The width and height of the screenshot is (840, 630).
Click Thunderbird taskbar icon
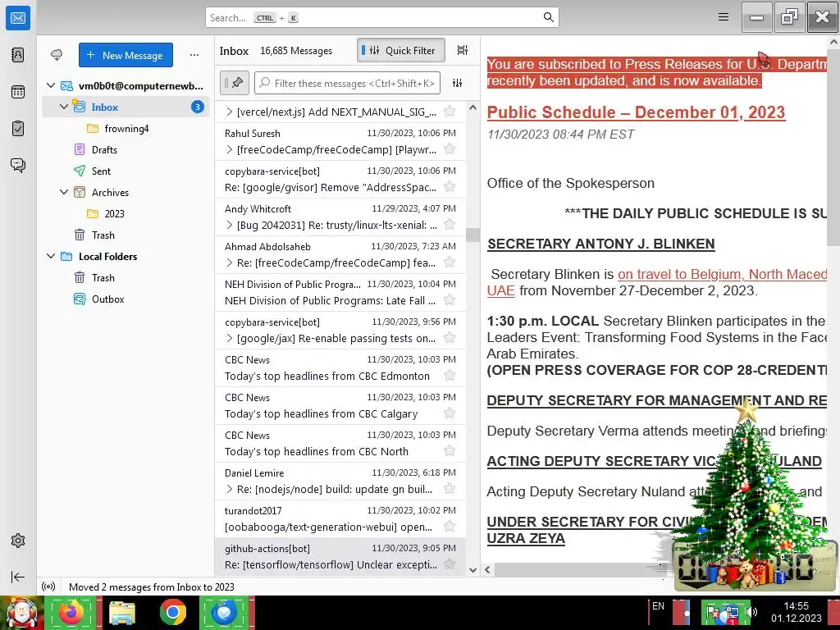(224, 612)
